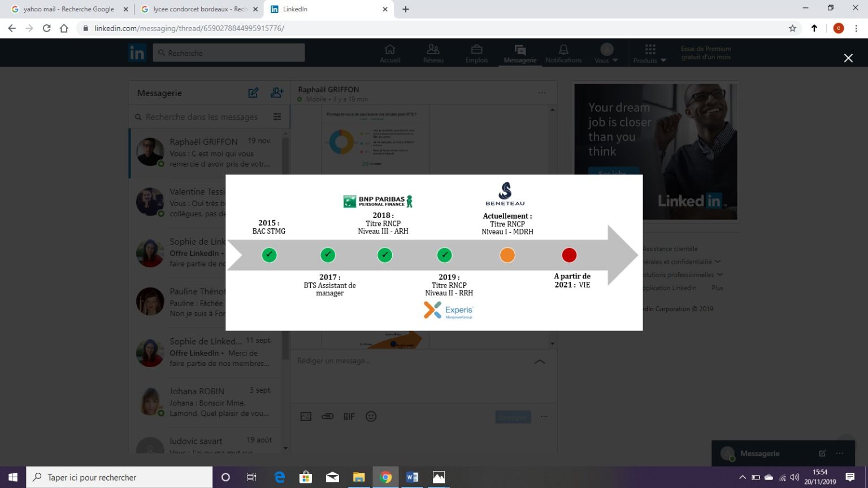Expand the Vous profile dropdown
The image size is (868, 488).
click(606, 53)
